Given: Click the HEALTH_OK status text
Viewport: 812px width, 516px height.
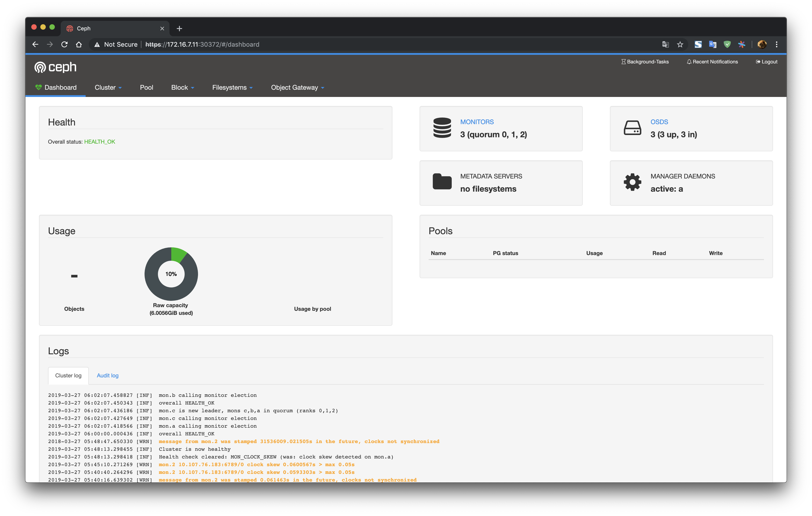Looking at the screenshot, I should [x=100, y=142].
